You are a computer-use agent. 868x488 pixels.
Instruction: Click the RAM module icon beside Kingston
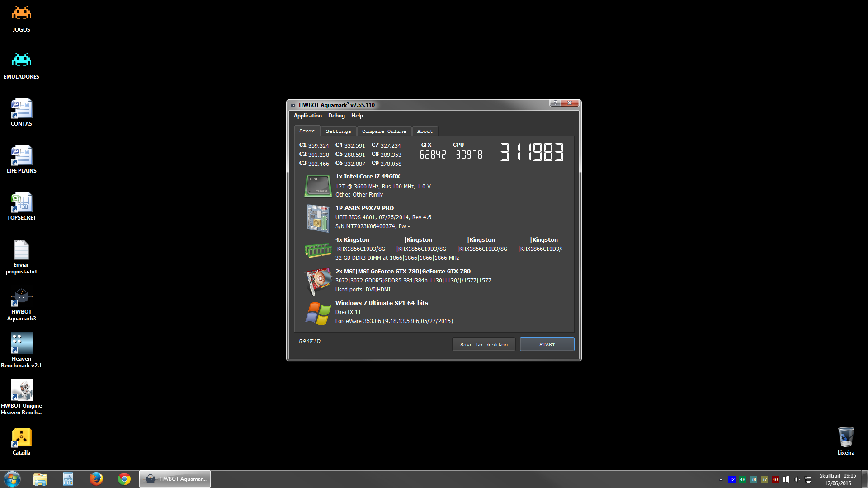(318, 250)
